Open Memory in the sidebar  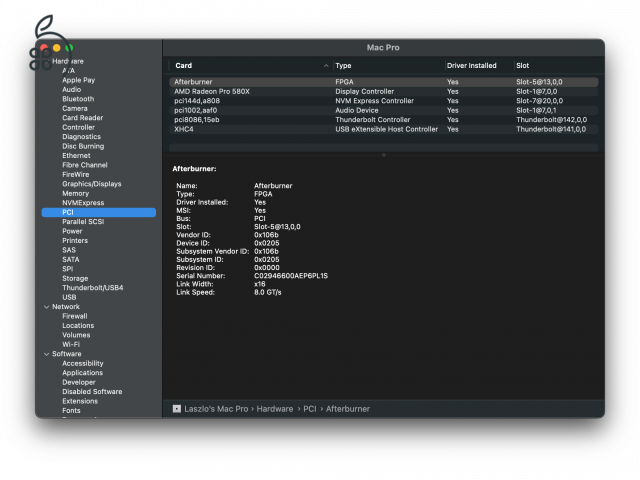[76, 193]
